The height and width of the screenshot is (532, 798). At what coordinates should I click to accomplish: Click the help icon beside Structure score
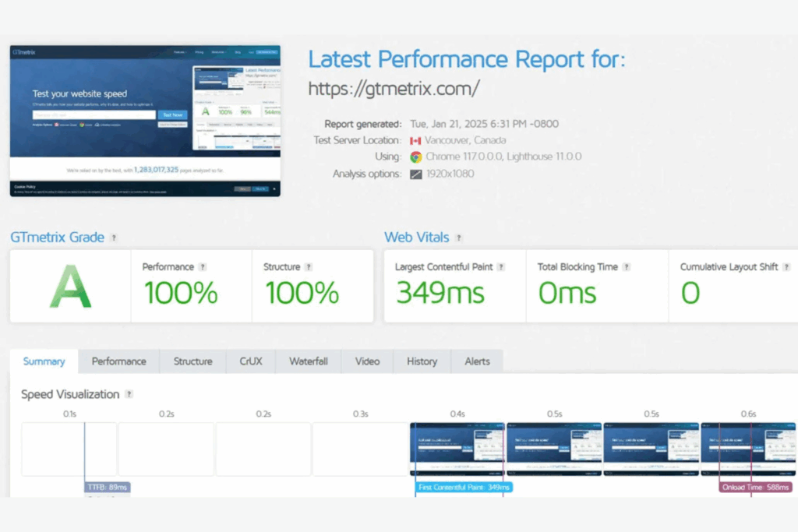(x=309, y=267)
